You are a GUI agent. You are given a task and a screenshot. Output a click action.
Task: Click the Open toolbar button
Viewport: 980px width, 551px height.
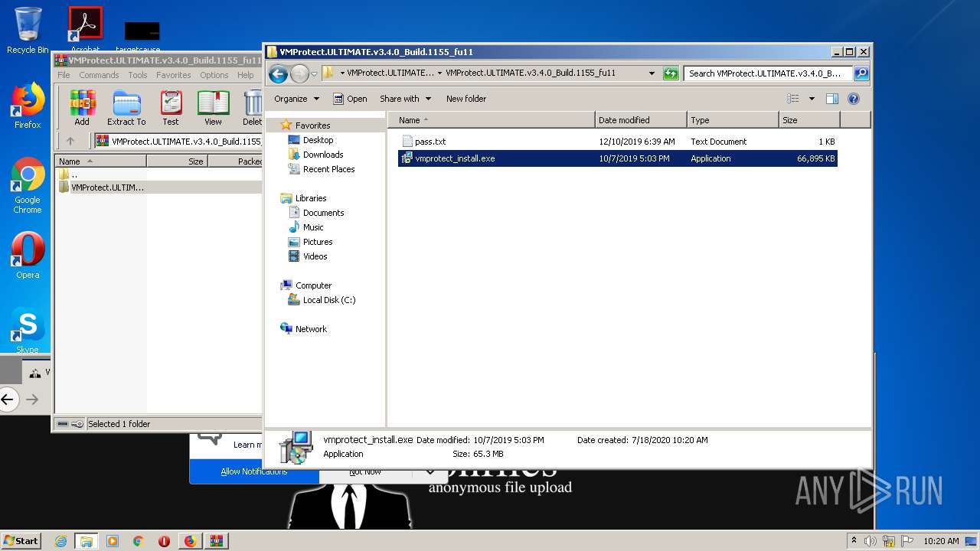350,99
